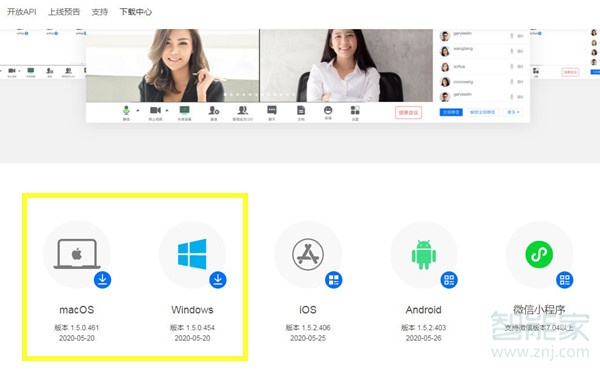
Task: Click the iOS App Store icon
Action: click(x=308, y=254)
